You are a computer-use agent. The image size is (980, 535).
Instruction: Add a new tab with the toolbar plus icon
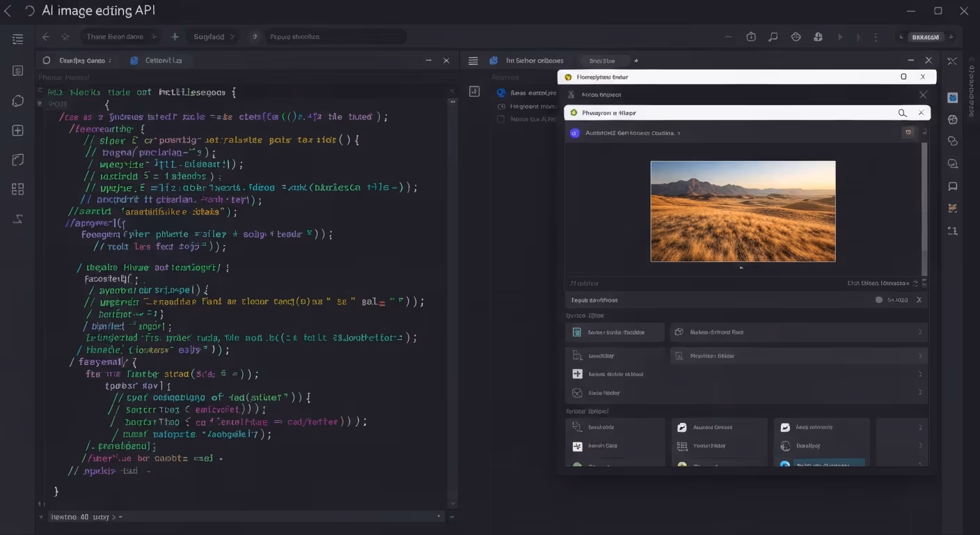(175, 37)
